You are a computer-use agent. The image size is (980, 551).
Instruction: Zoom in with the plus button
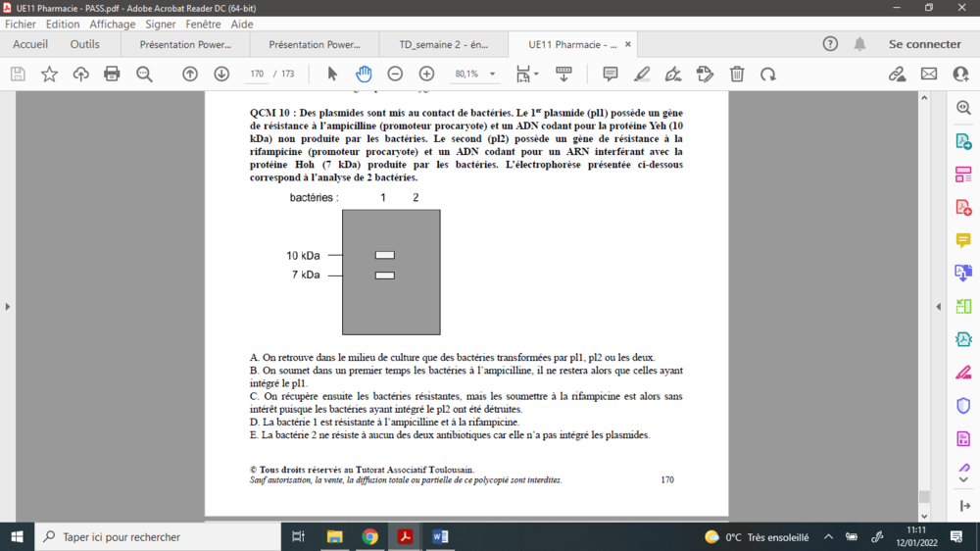(427, 74)
